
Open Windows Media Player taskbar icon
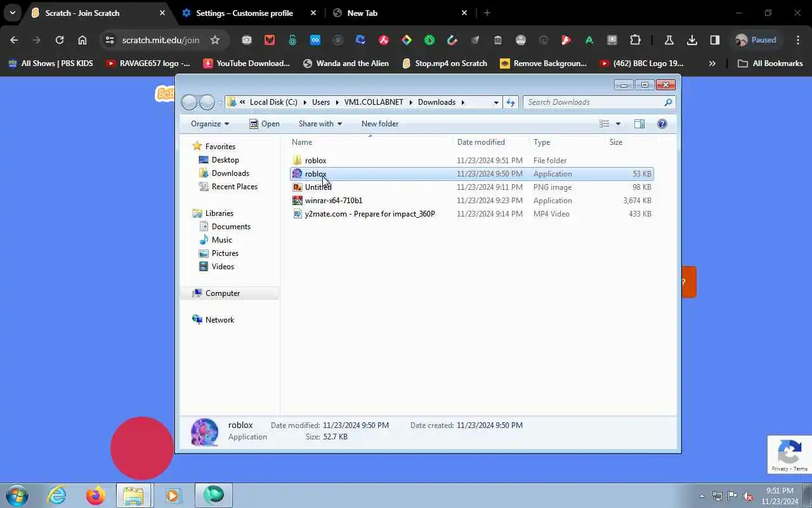pos(173,495)
